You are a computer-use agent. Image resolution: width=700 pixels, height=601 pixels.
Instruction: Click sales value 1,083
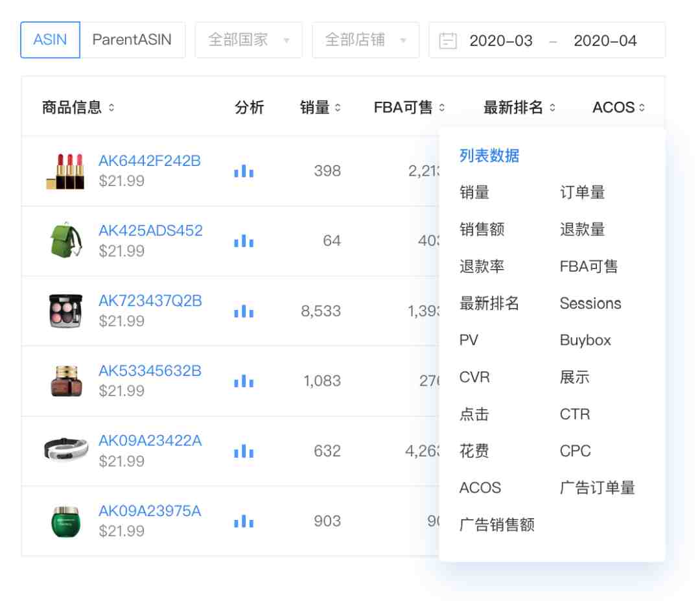tap(322, 381)
